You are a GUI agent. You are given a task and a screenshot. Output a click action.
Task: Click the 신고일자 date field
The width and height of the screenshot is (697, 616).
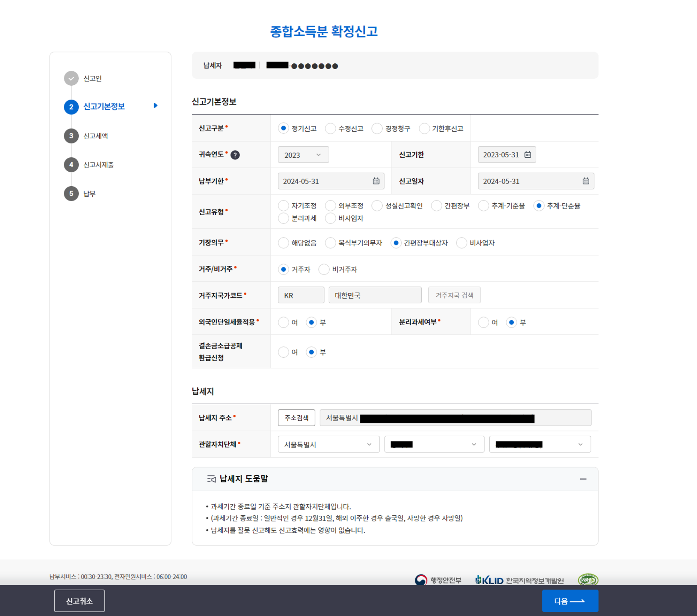click(536, 181)
